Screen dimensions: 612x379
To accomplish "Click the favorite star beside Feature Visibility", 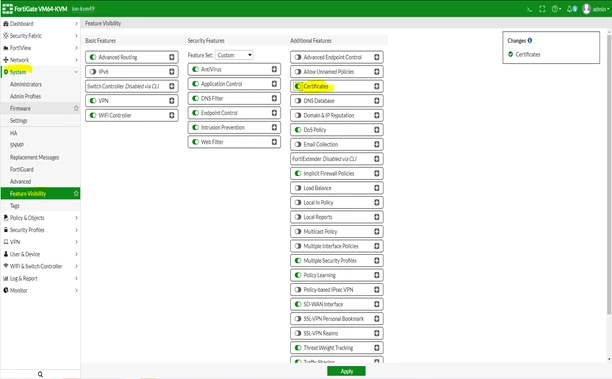I will tap(76, 193).
